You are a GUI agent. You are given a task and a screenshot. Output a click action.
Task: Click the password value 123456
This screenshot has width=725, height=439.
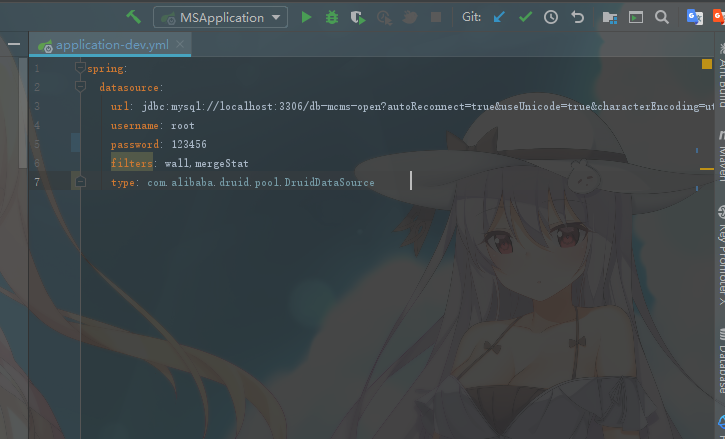(189, 144)
